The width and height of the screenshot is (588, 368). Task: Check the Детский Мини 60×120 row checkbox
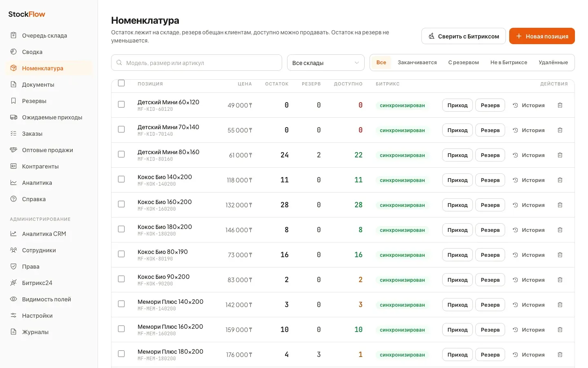click(121, 104)
